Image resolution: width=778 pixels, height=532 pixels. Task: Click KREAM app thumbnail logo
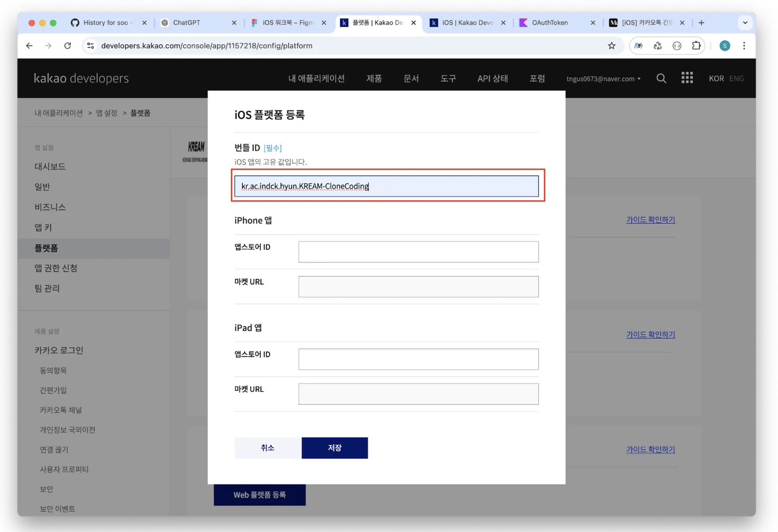click(x=196, y=151)
